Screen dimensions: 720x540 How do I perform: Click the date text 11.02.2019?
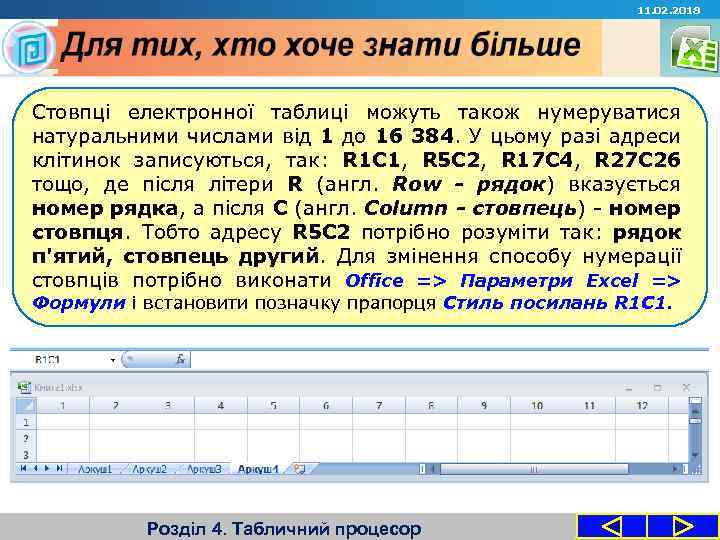coord(669,10)
